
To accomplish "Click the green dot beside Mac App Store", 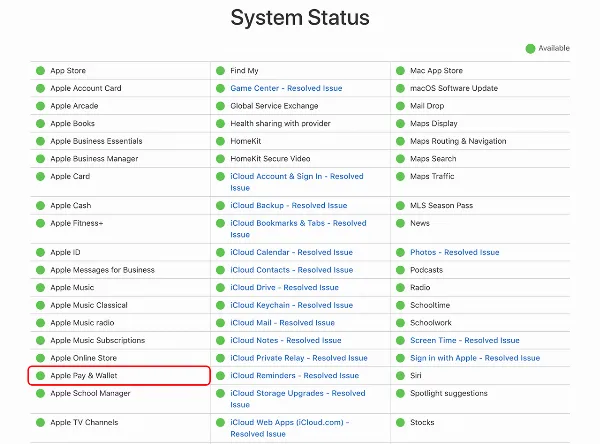I will (x=400, y=71).
